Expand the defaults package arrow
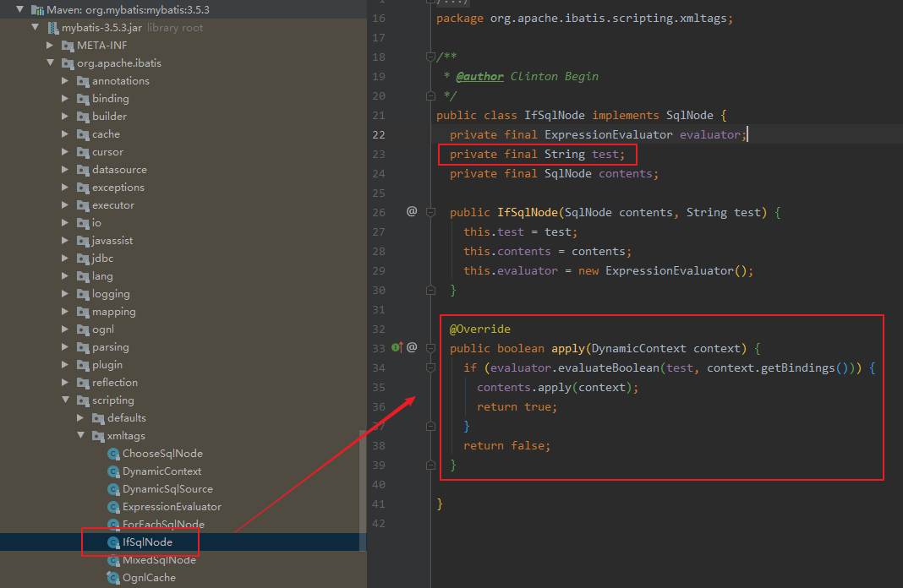 [80, 417]
